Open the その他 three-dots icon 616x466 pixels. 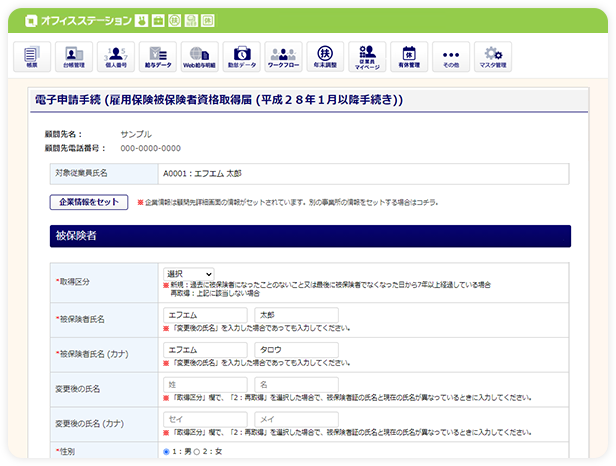[451, 57]
